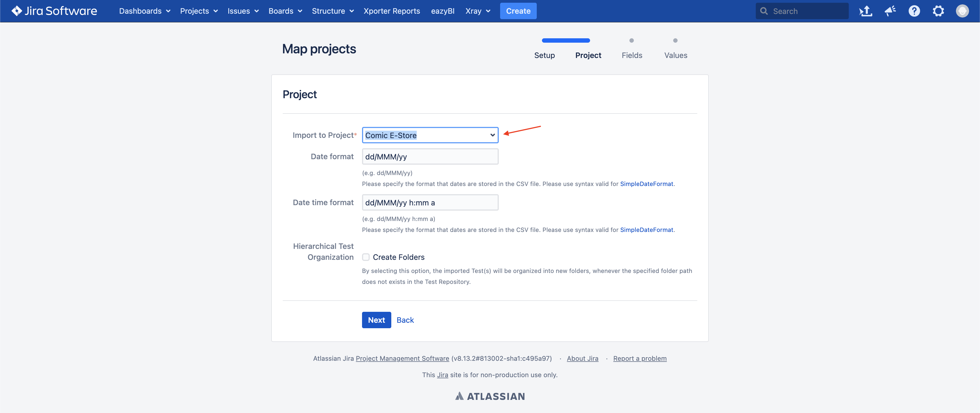The image size is (980, 413).
Task: Click the Create Folders label text
Action: tap(398, 257)
